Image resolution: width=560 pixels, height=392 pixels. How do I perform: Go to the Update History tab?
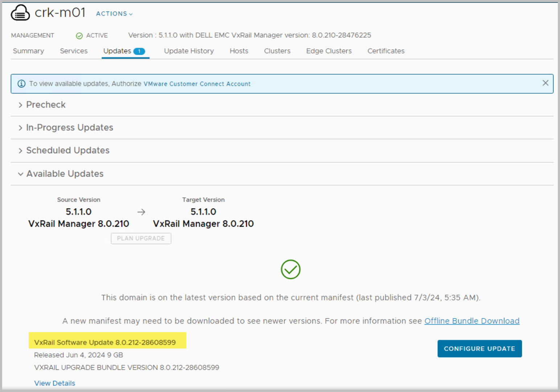click(189, 51)
